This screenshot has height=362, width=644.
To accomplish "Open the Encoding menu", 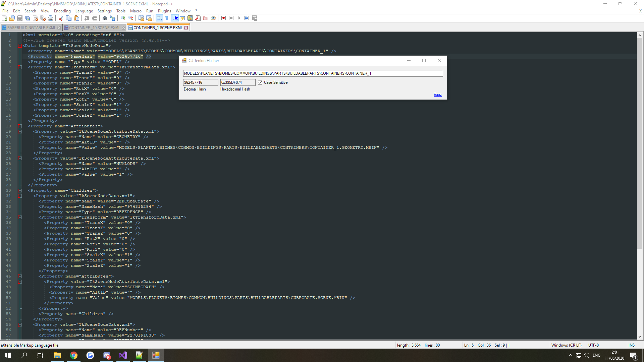I will tap(62, 11).
